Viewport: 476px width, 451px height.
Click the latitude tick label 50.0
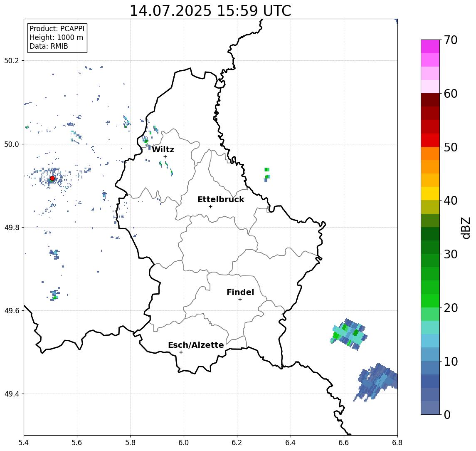click(12, 144)
